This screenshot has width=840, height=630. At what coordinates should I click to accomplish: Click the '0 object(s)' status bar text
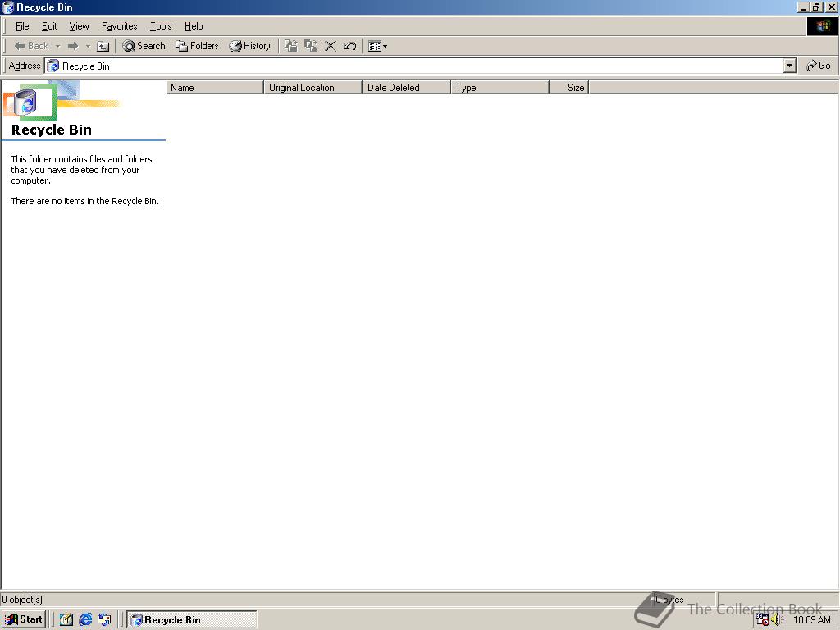click(x=22, y=600)
